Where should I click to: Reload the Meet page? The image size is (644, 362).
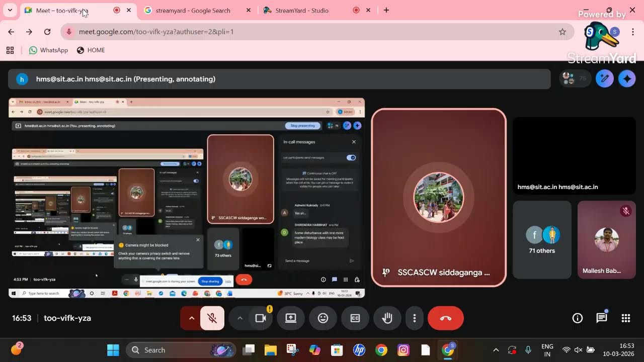click(47, 32)
